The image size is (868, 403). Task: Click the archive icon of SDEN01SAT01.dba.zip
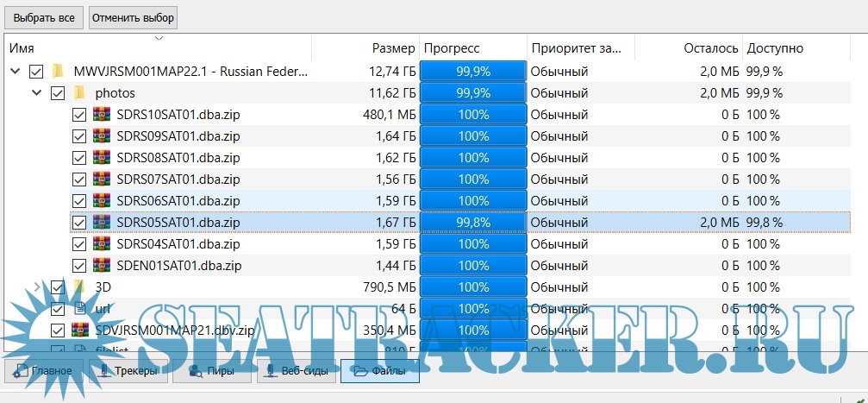(x=103, y=265)
